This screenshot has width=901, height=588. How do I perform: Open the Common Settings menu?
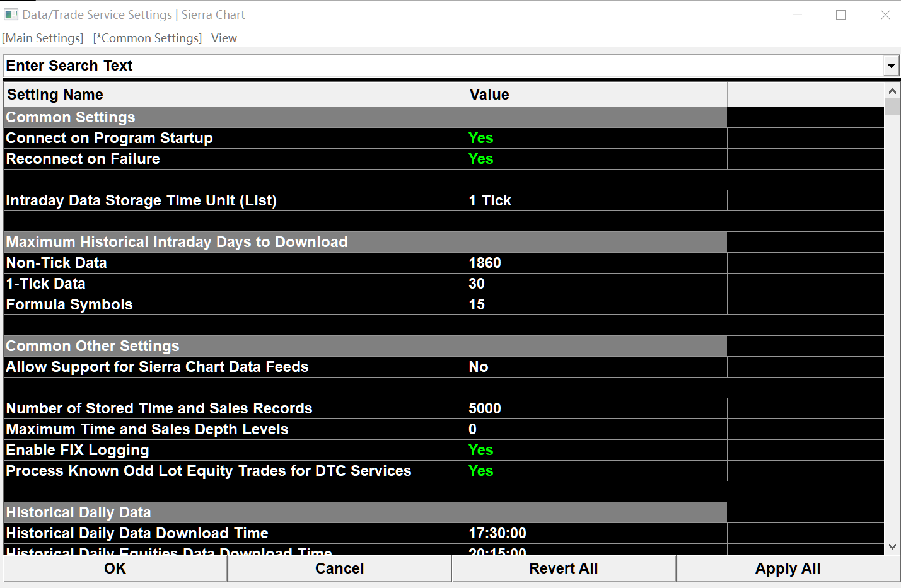(x=148, y=38)
